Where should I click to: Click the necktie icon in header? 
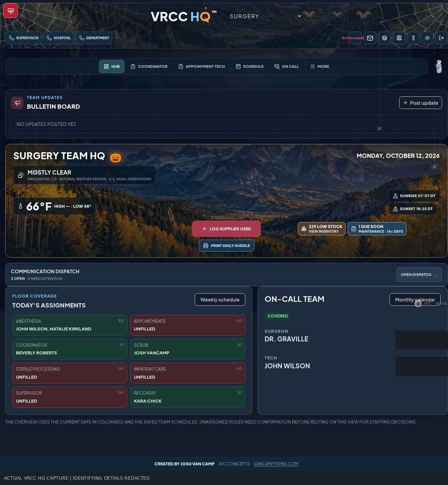413,38
